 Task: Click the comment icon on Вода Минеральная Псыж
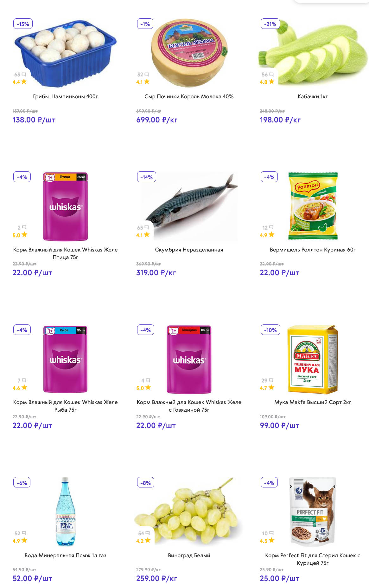[x=24, y=533]
